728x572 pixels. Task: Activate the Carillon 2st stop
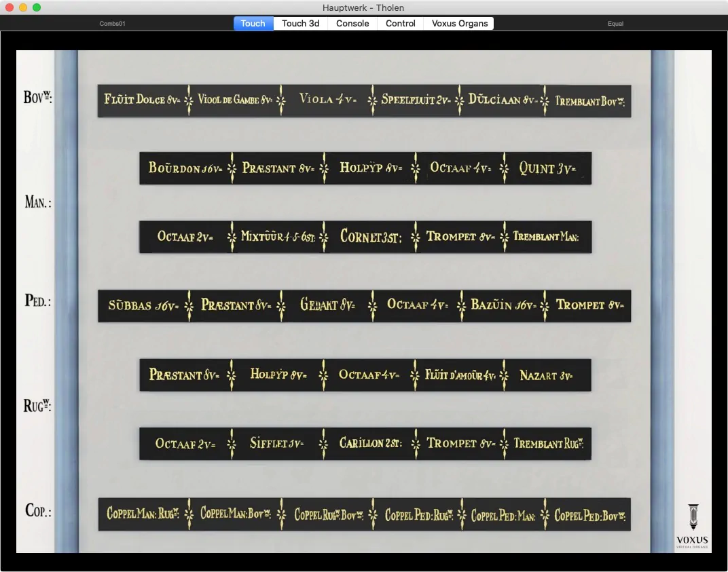[370, 444]
